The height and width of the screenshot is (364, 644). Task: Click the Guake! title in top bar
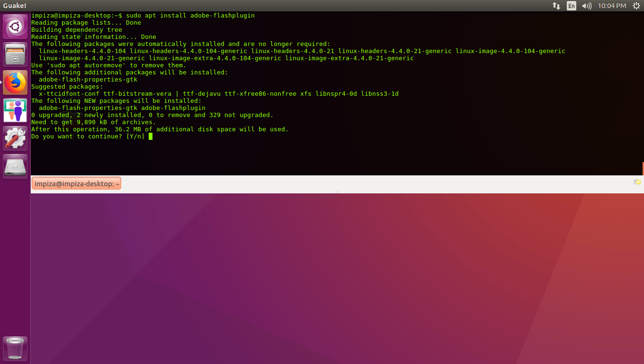pos(15,6)
